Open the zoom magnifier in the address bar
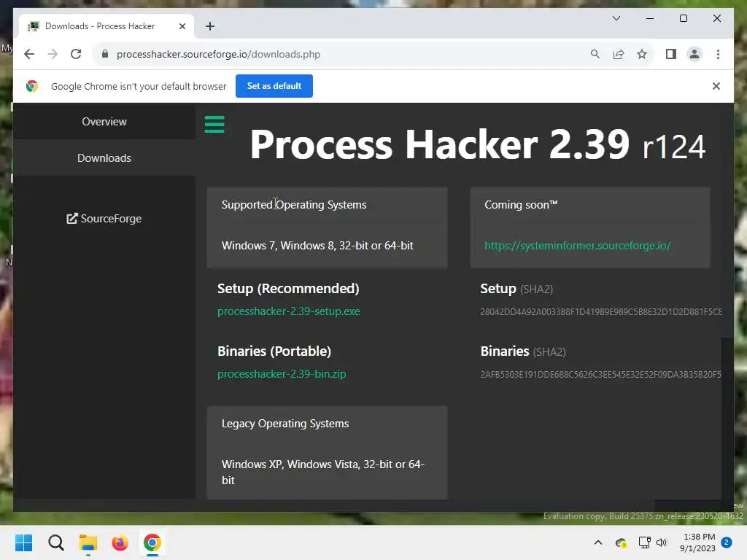 [x=595, y=54]
